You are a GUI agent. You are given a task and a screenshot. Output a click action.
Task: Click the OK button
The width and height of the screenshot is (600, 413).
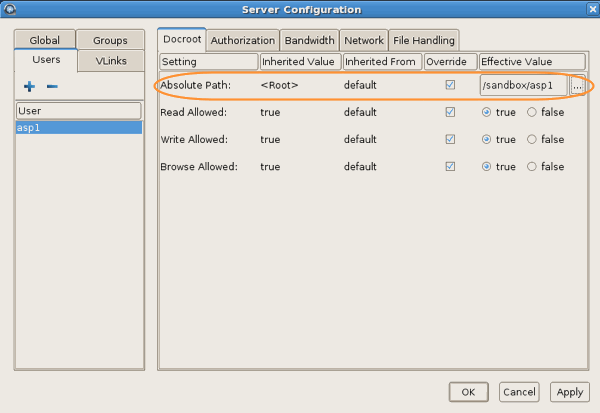coord(468,392)
